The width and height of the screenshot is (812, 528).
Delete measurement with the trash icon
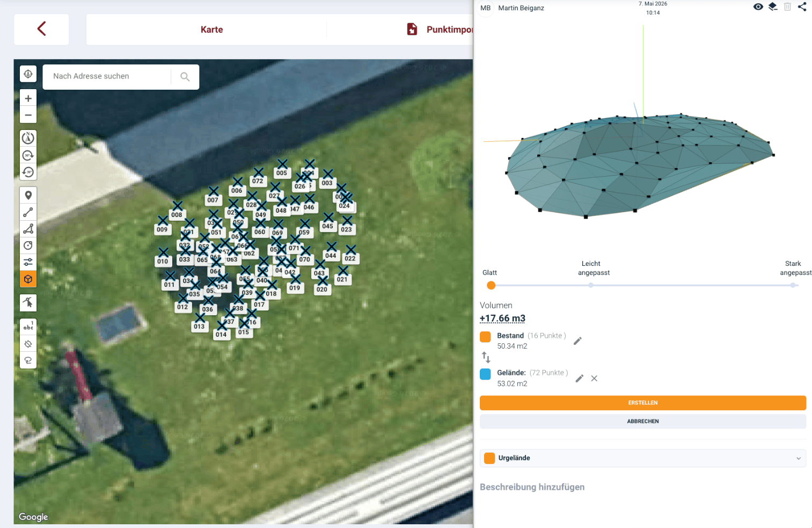[787, 7]
